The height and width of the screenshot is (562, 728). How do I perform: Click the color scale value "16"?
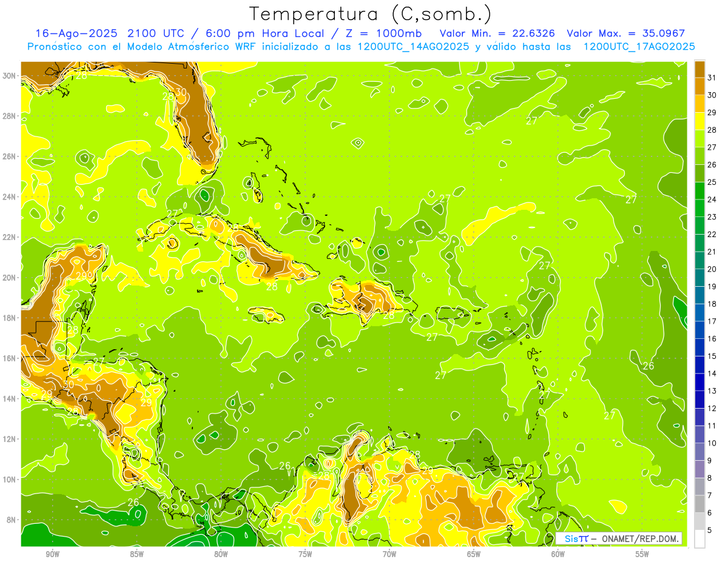(712, 338)
